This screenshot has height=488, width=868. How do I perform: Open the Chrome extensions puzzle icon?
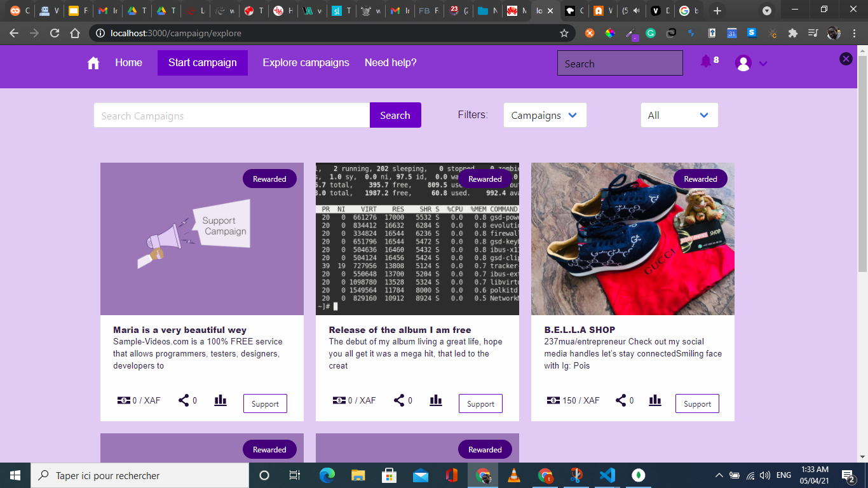coord(792,33)
